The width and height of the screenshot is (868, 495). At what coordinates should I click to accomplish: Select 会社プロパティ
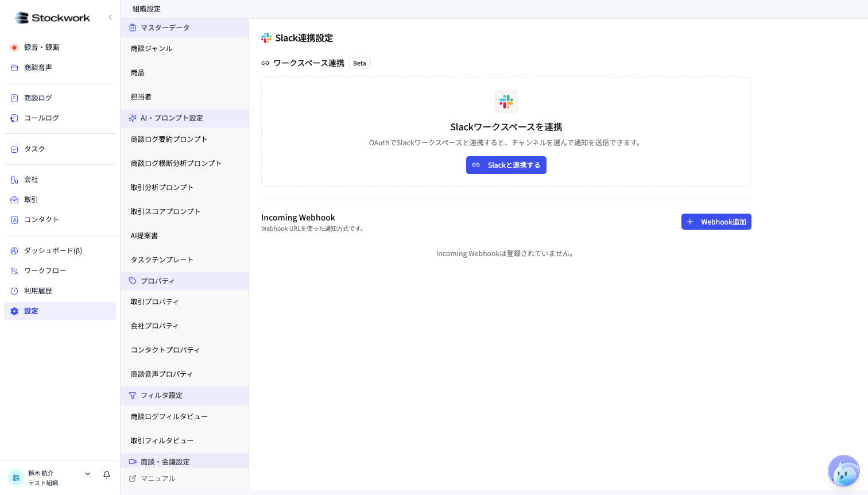tap(184, 326)
